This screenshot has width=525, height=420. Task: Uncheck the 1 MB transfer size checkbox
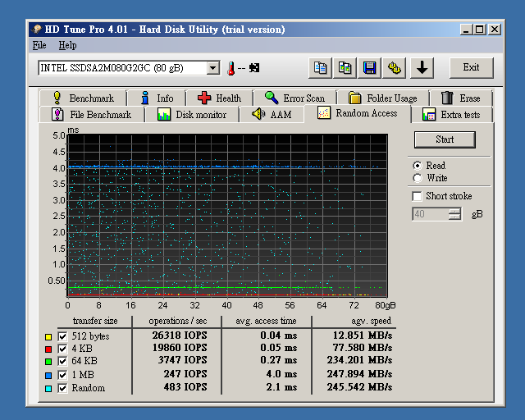(x=62, y=375)
